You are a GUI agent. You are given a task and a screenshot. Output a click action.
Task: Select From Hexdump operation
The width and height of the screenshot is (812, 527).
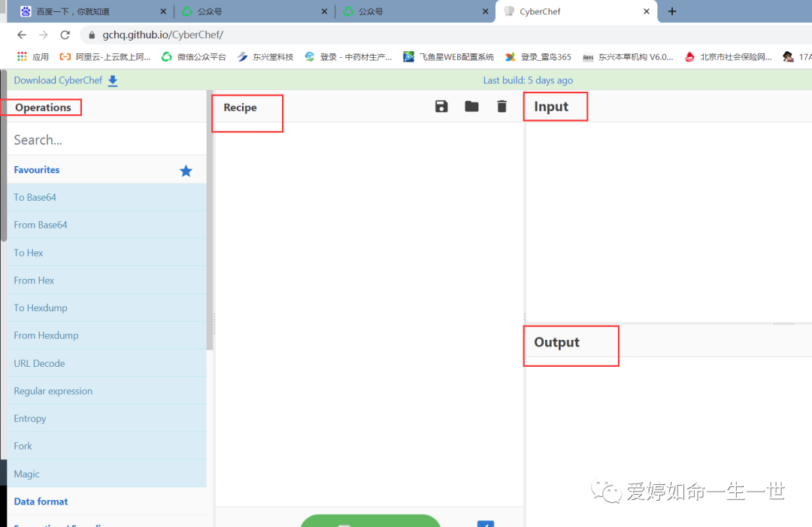pyautogui.click(x=107, y=335)
